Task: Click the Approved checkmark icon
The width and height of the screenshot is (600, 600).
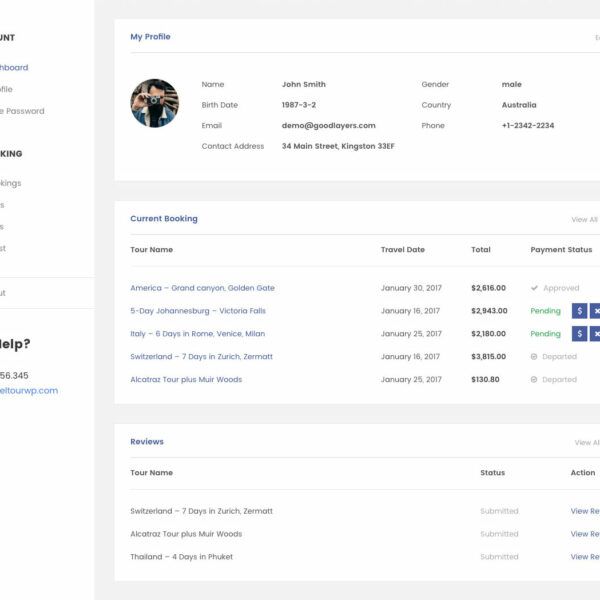Action: pyautogui.click(x=535, y=288)
